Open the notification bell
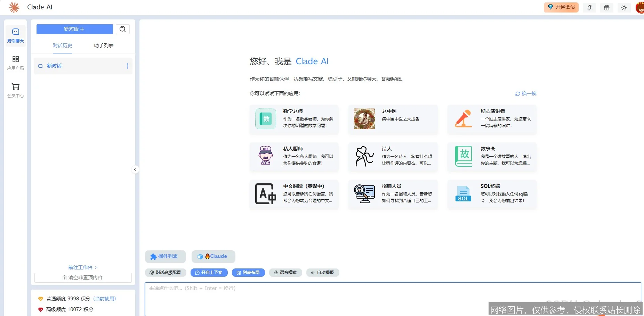The height and width of the screenshot is (316, 644). (x=589, y=7)
